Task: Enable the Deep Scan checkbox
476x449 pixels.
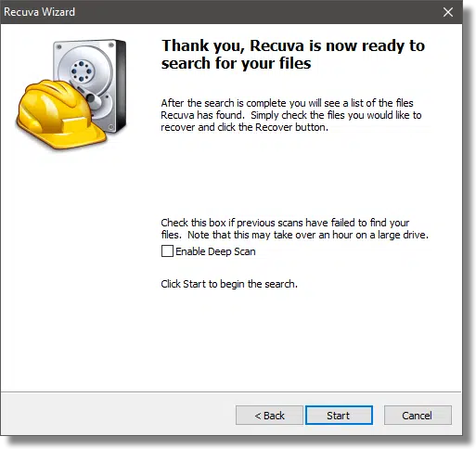Action: 167,251
